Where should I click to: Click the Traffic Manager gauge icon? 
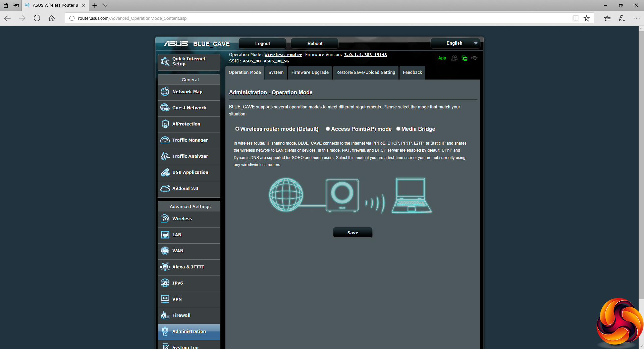point(165,140)
